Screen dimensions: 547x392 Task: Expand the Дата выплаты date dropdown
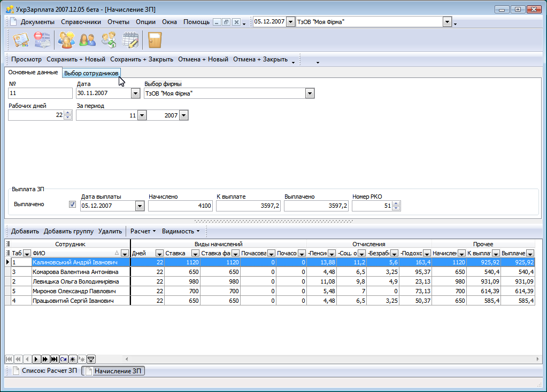coord(140,206)
